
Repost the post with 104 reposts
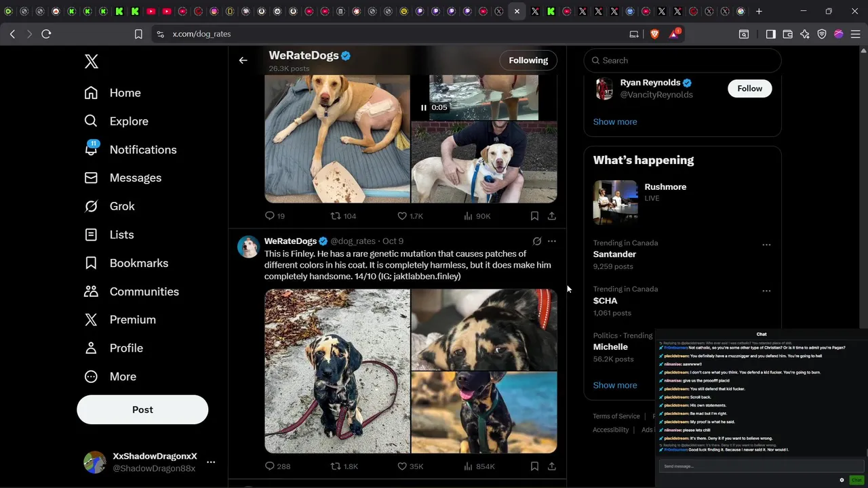click(x=342, y=216)
